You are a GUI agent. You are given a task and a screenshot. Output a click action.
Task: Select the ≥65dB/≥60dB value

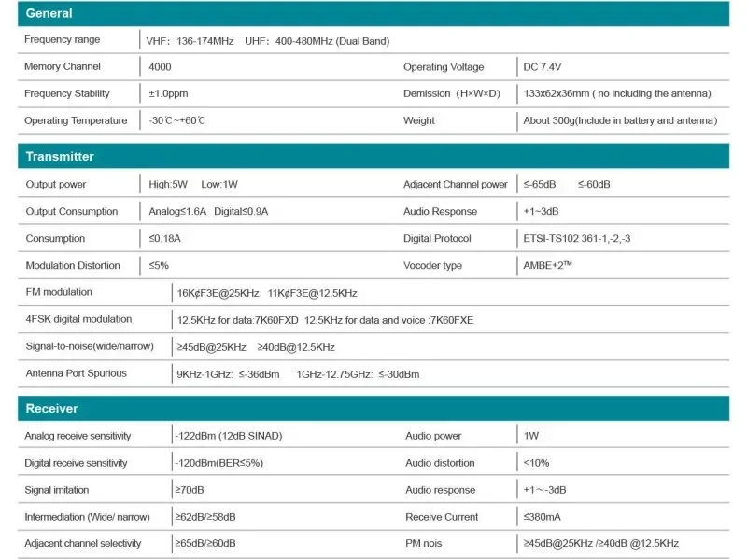click(205, 544)
